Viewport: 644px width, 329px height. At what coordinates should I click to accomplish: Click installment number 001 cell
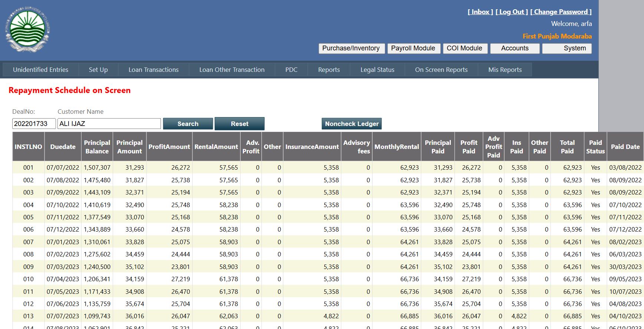[x=28, y=167]
